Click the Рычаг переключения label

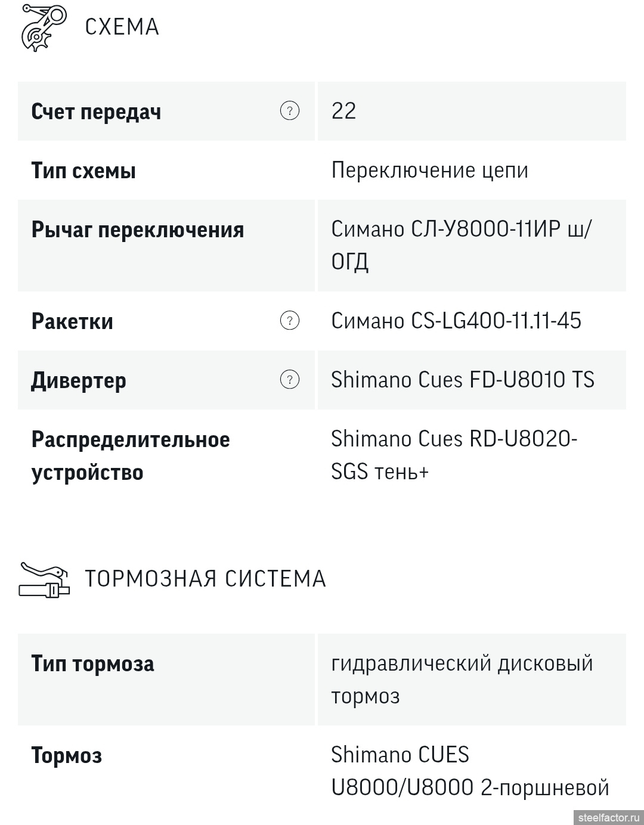point(138,229)
